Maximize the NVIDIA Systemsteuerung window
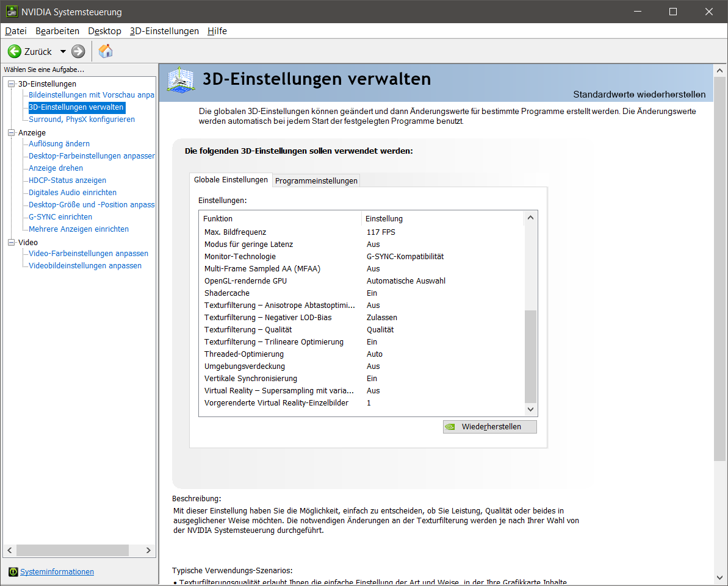728x586 pixels. [x=672, y=12]
